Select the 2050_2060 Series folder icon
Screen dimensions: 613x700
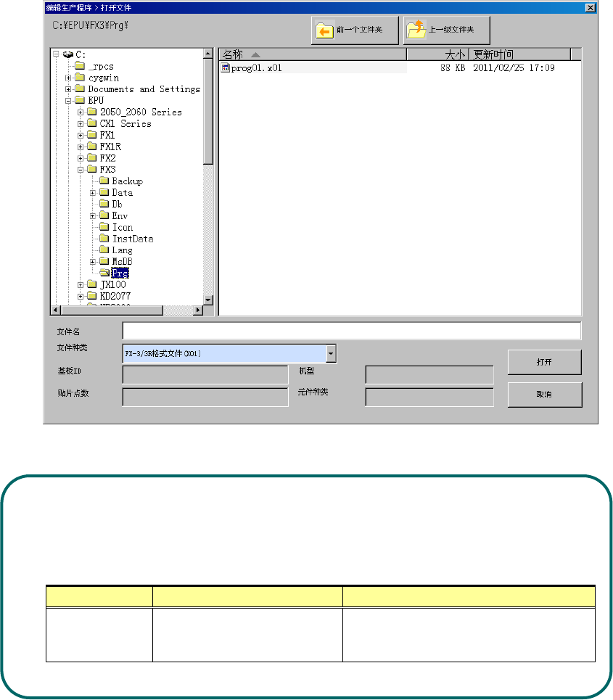click(x=92, y=112)
